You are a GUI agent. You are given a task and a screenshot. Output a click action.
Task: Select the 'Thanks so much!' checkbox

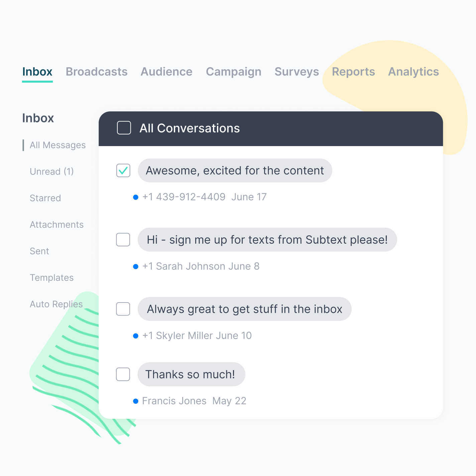123,374
